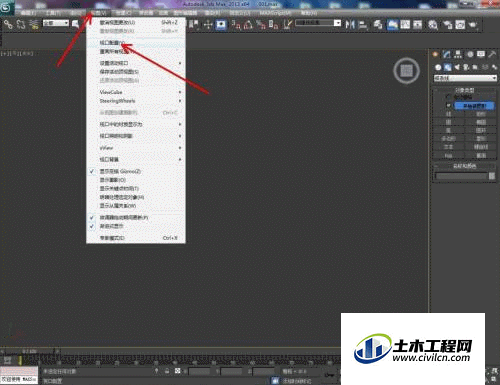Open the Rendered Frame Window icon
Viewport: 500px width, 385px height.
click(x=460, y=25)
